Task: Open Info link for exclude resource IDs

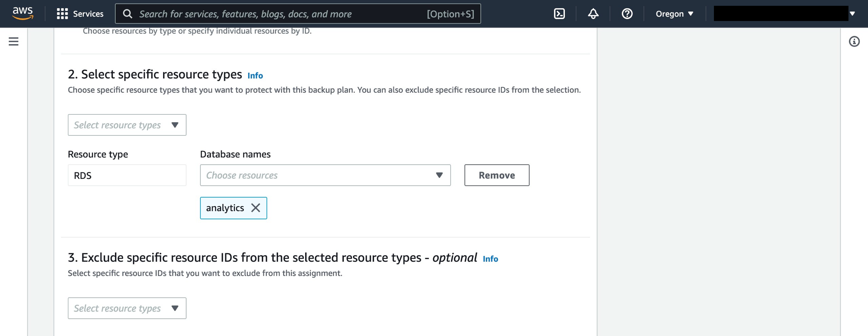Action: [490, 259]
